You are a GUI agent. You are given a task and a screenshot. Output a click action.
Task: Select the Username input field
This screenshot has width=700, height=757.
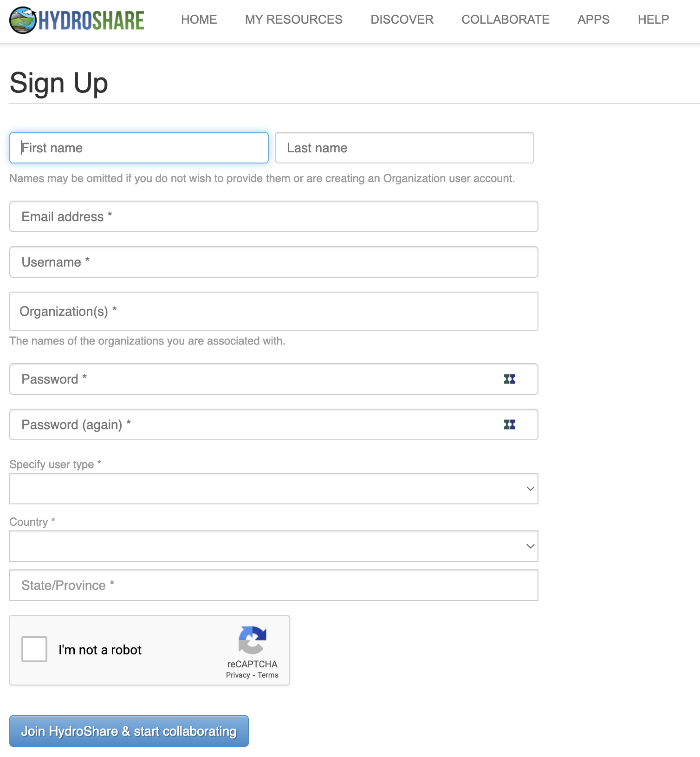(x=273, y=262)
